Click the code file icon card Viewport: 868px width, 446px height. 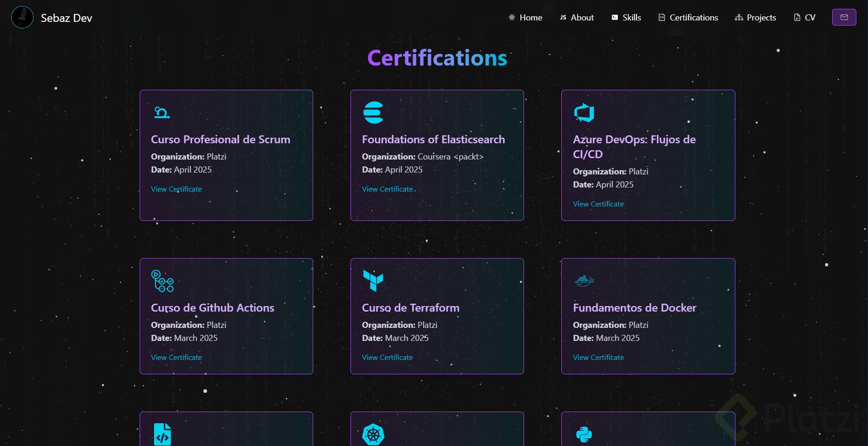pyautogui.click(x=162, y=434)
